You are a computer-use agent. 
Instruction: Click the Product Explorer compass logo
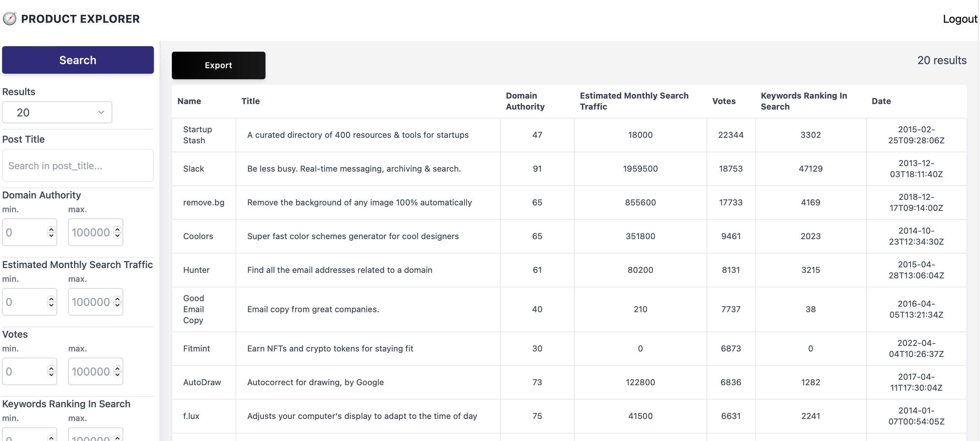click(x=9, y=18)
